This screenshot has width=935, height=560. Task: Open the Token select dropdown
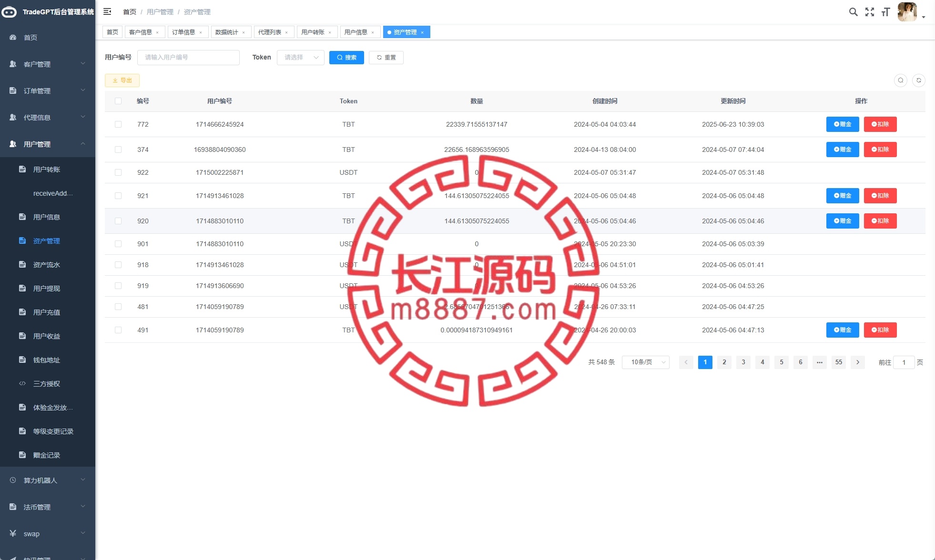point(301,57)
